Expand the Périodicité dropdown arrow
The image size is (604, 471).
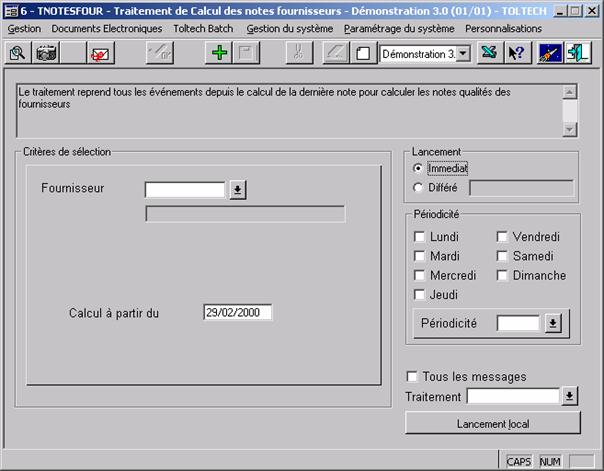553,323
